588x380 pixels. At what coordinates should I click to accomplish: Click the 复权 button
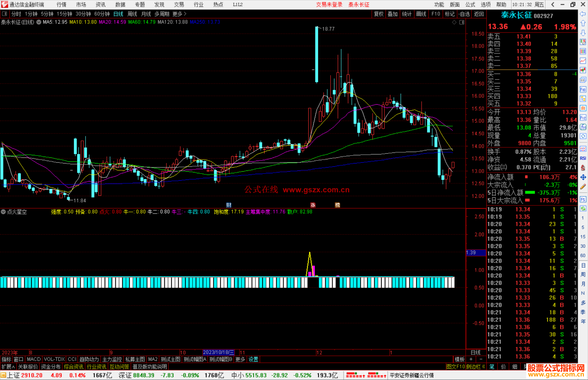click(379, 14)
